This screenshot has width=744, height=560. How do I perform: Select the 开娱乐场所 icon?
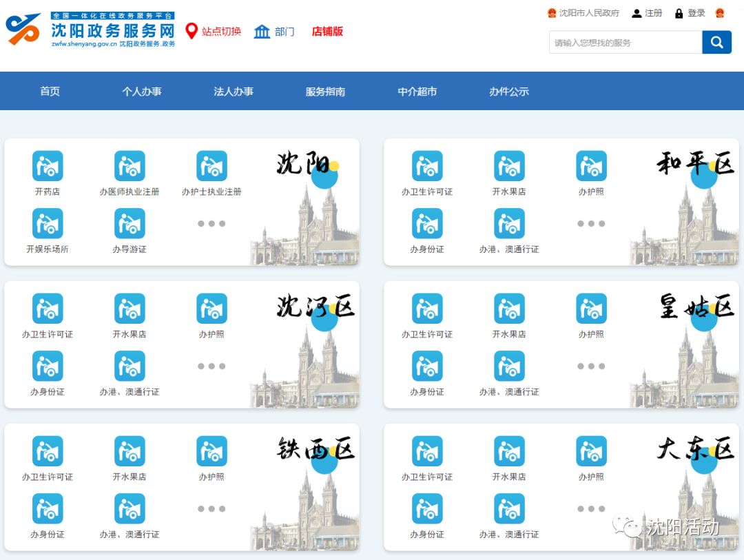(47, 222)
